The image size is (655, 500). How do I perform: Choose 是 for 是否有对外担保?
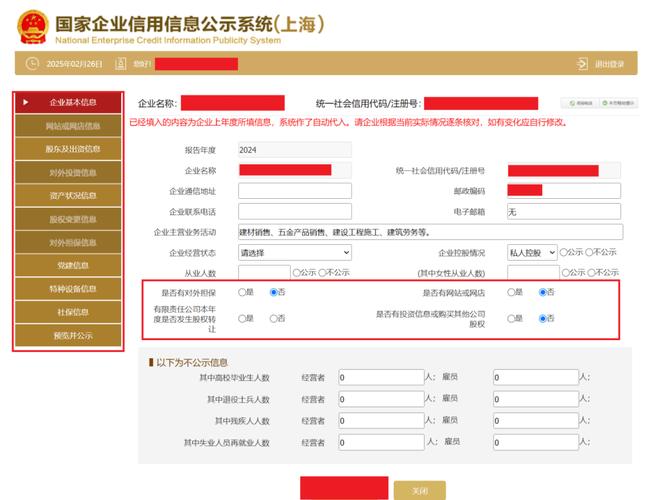click(x=242, y=292)
